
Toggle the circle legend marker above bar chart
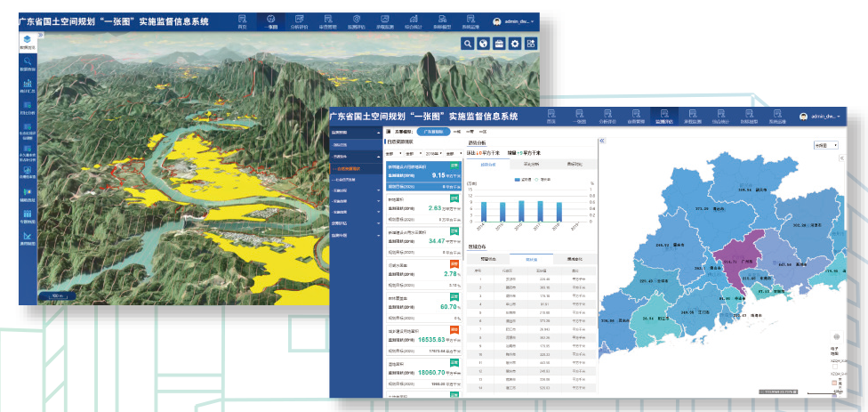tap(536, 179)
